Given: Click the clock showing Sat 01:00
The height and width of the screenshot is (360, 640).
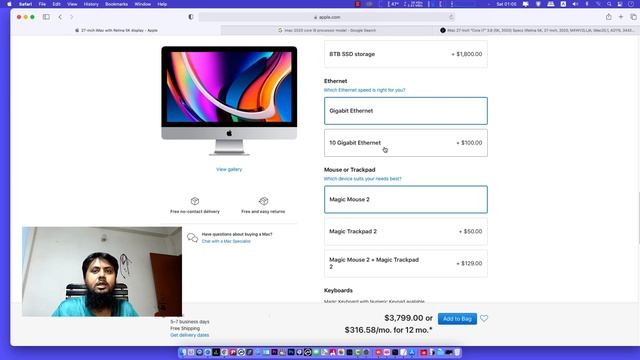Looking at the screenshot, I should click(x=507, y=4).
